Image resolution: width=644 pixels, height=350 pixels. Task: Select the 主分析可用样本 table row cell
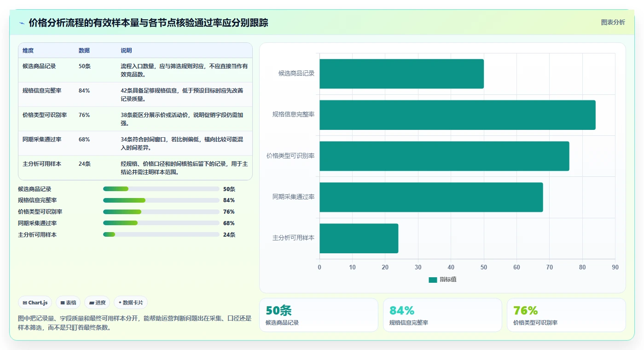tap(42, 164)
